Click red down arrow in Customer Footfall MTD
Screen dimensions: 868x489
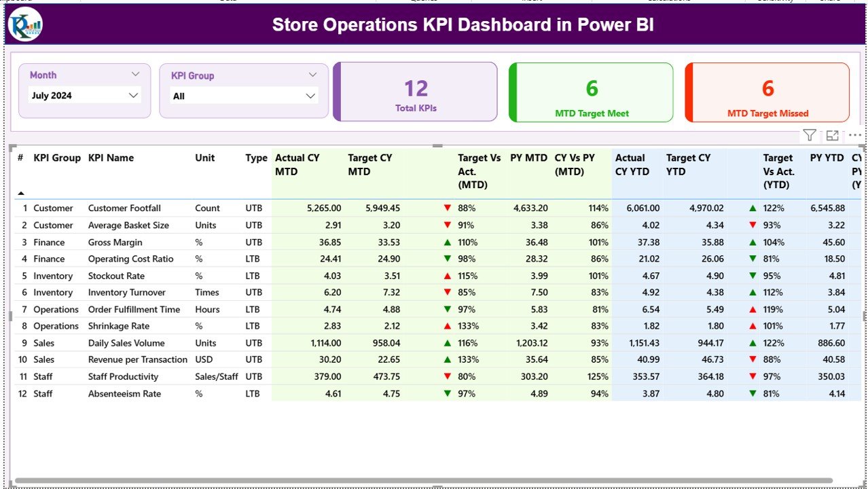click(x=447, y=209)
